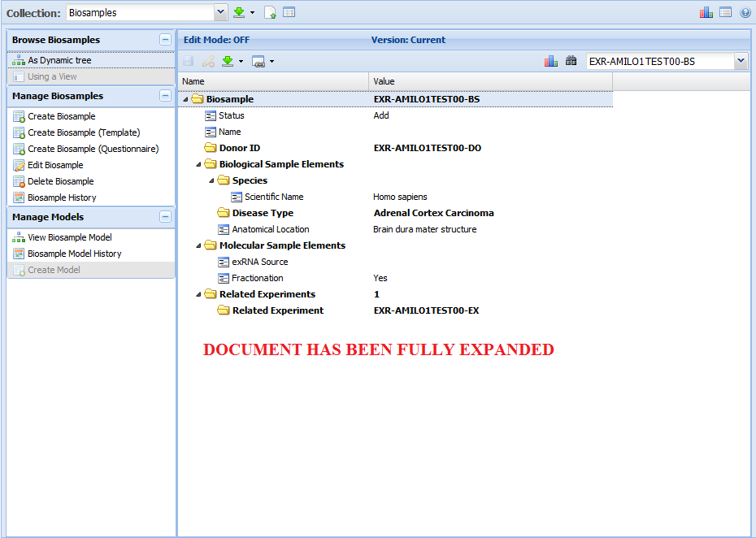
Task: Click the grid view icon beside Collection
Action: click(289, 12)
